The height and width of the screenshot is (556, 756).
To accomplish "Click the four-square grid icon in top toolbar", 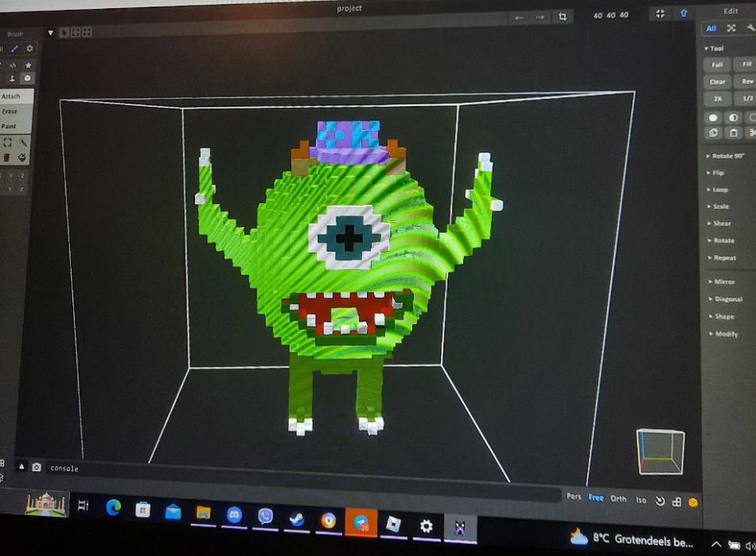I will tap(86, 32).
